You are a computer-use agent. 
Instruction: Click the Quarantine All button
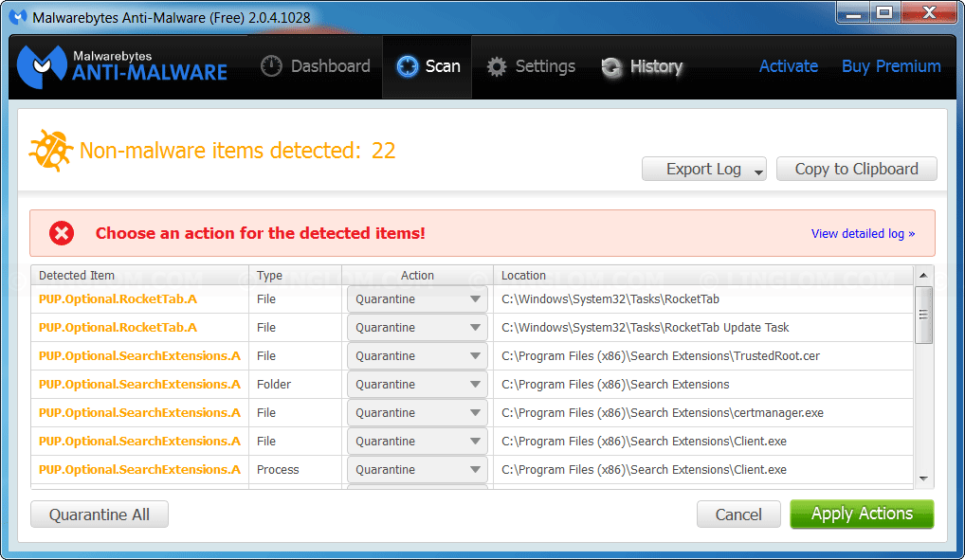pyautogui.click(x=100, y=515)
